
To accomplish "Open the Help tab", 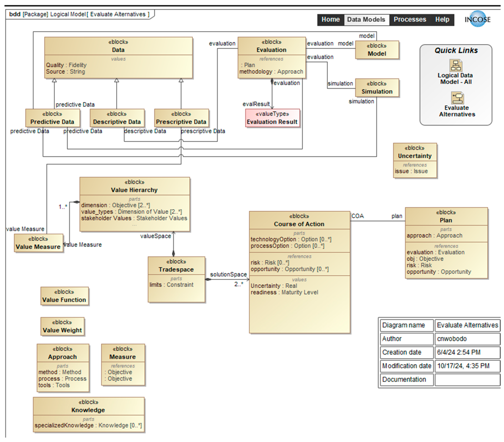I will pos(442,20).
